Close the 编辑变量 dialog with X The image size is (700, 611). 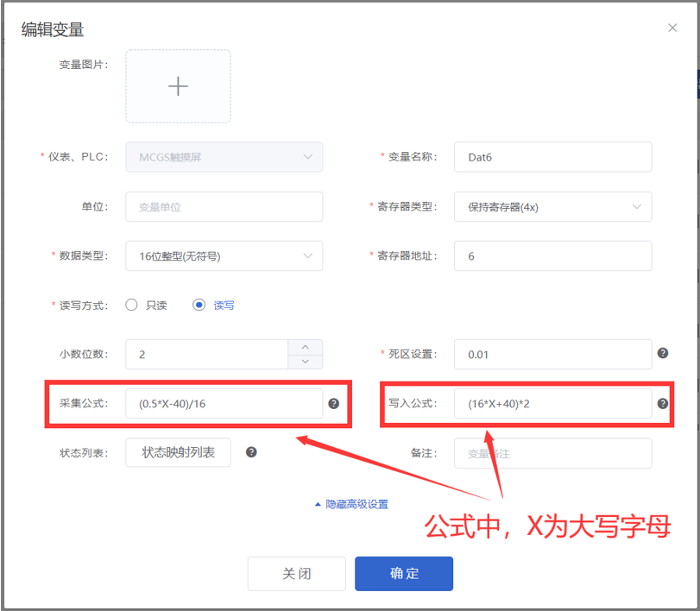click(x=672, y=28)
